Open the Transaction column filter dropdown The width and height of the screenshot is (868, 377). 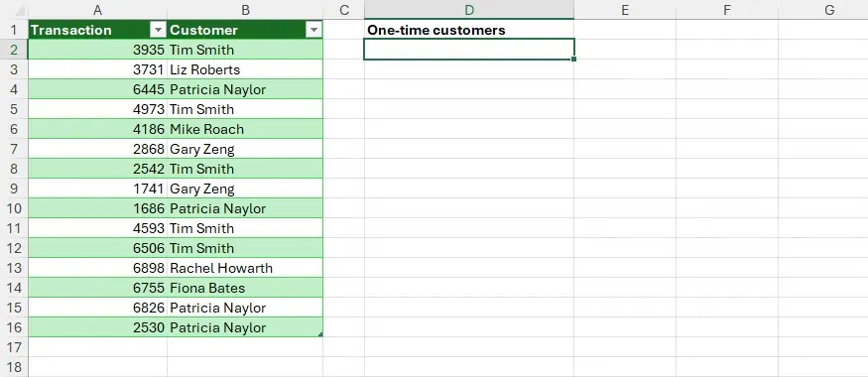coord(159,31)
